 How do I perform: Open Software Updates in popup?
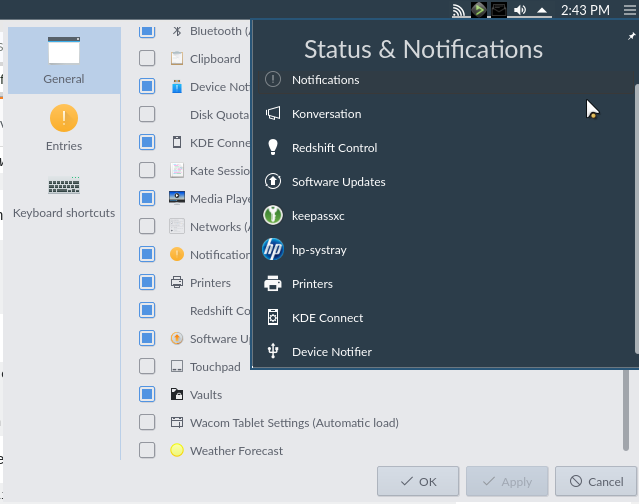click(x=446, y=182)
